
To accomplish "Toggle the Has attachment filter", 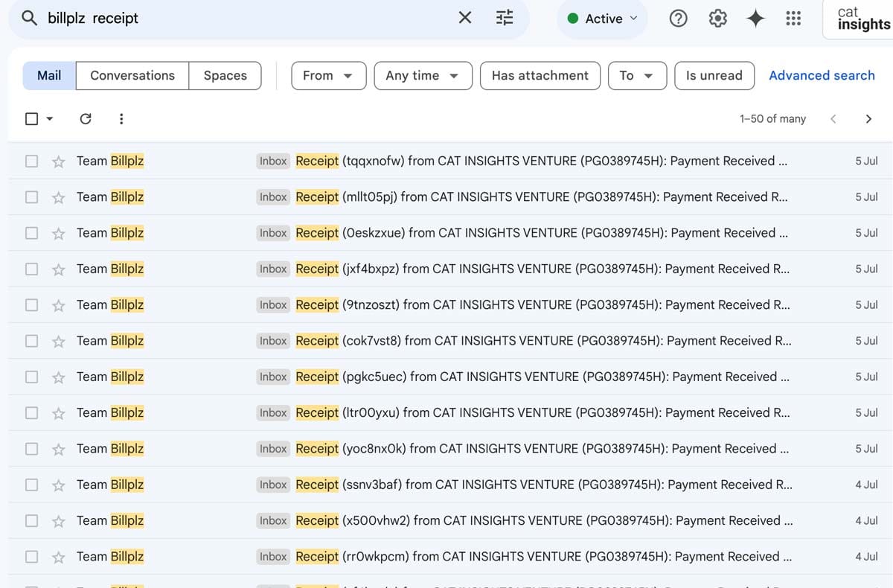I will [540, 75].
